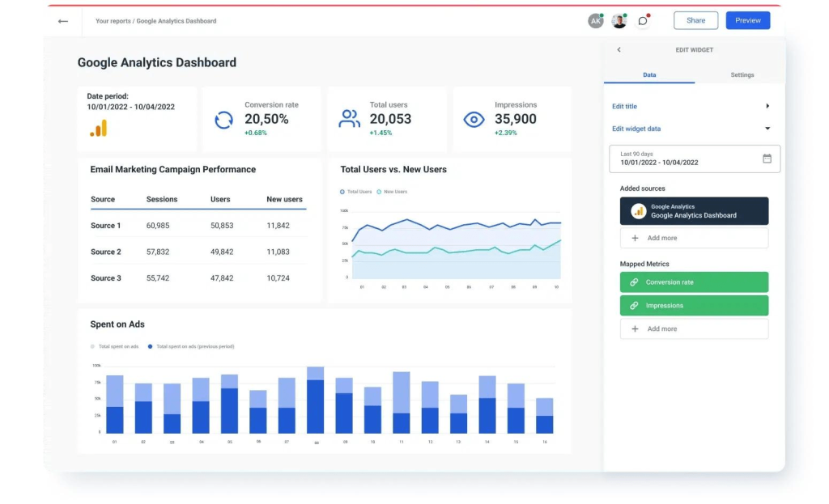This screenshot has height=504, width=829.
Task: Toggle Total spent on ads legend
Action: pyautogui.click(x=114, y=346)
